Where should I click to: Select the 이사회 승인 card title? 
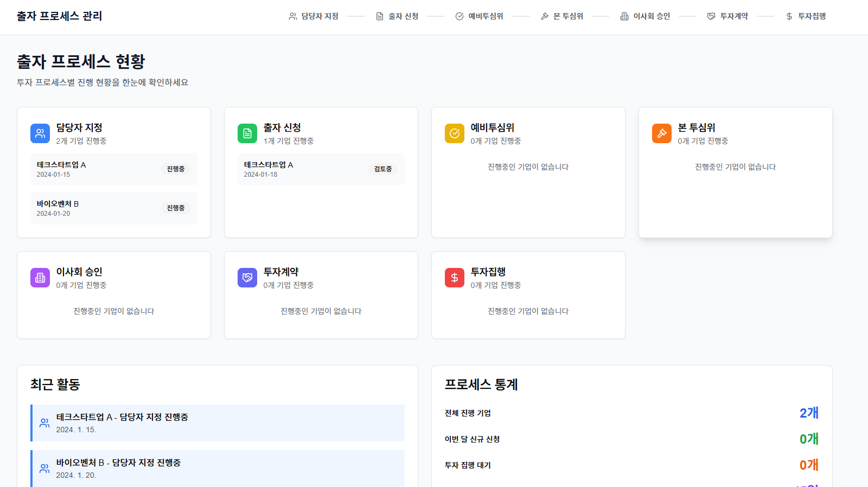click(x=79, y=272)
